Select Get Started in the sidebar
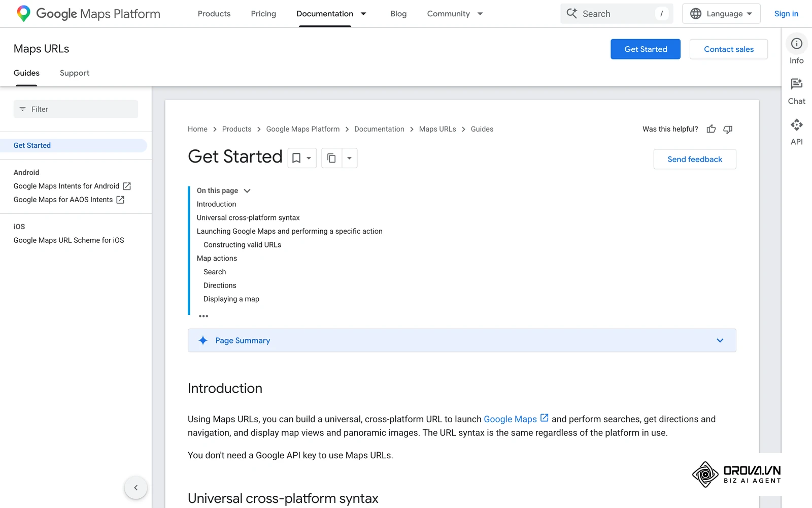The image size is (812, 508). [74, 145]
